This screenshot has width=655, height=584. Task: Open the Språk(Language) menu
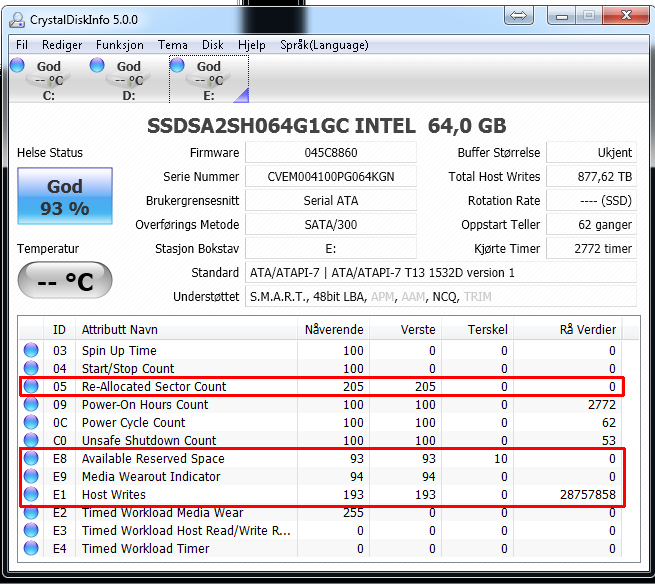pyautogui.click(x=324, y=45)
